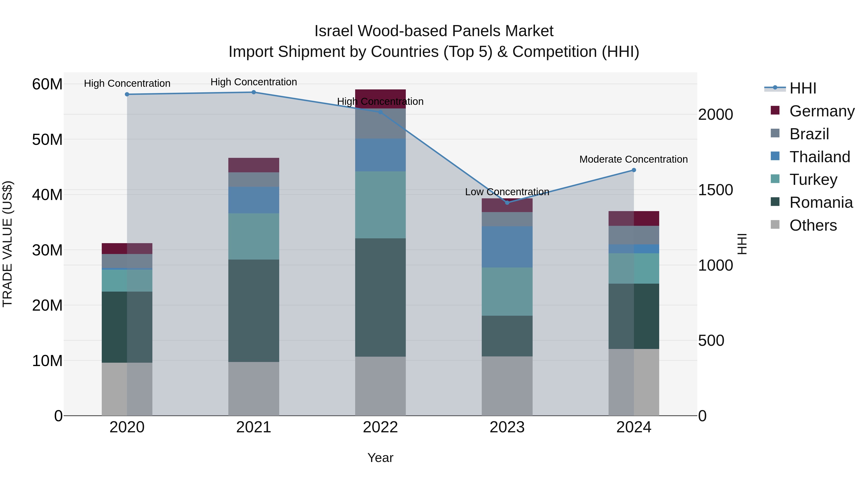
Task: Click the Romania segment of 2021 bar
Action: [254, 311]
